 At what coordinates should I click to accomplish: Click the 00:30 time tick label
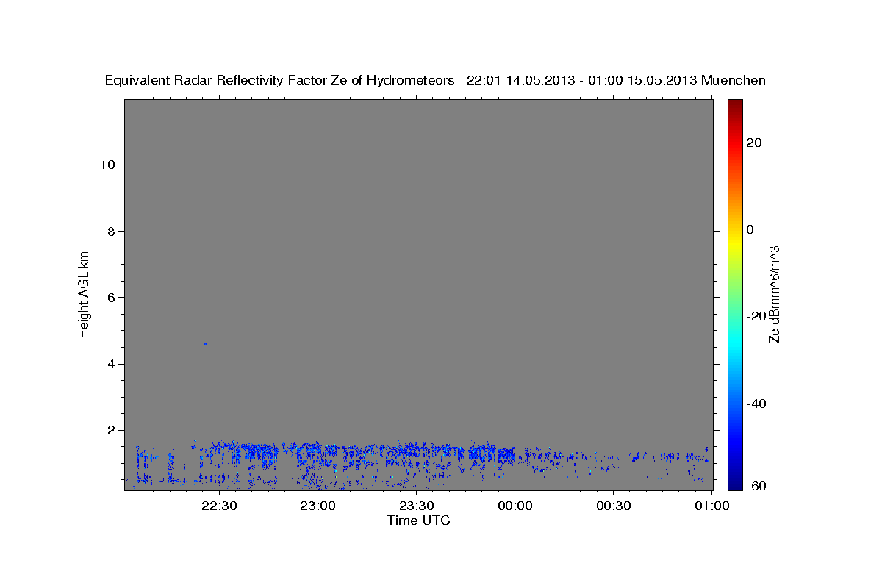(613, 506)
